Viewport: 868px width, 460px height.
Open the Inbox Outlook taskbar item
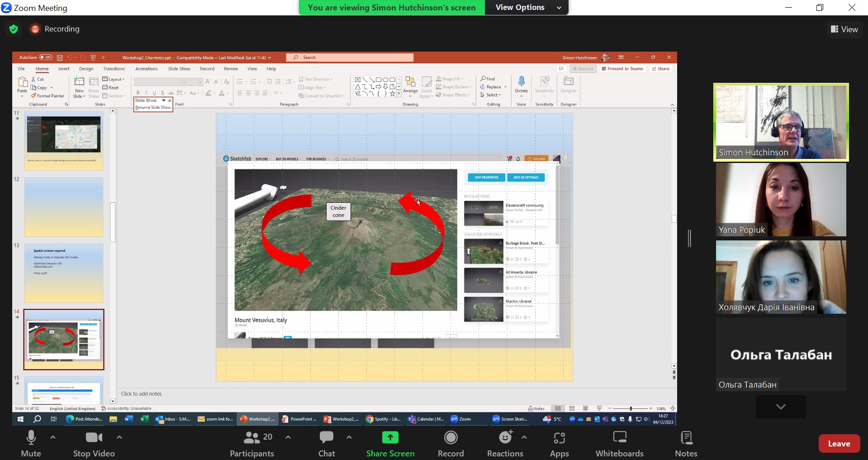point(173,419)
